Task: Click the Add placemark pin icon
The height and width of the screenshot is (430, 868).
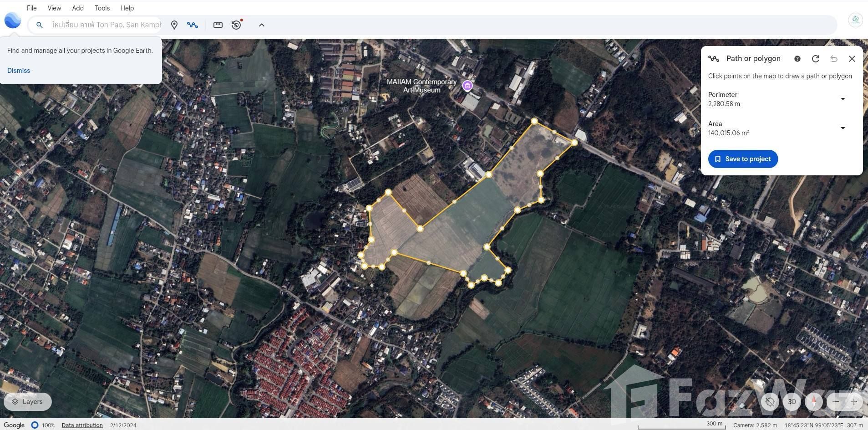Action: click(x=174, y=25)
